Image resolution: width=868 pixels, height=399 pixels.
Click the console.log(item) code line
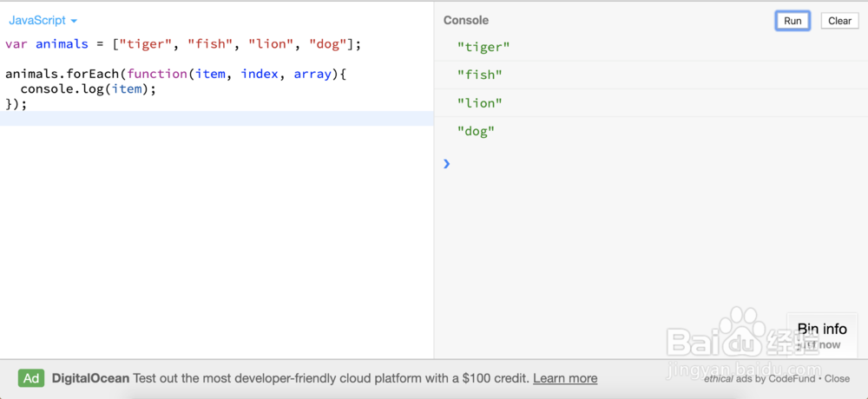88,88
